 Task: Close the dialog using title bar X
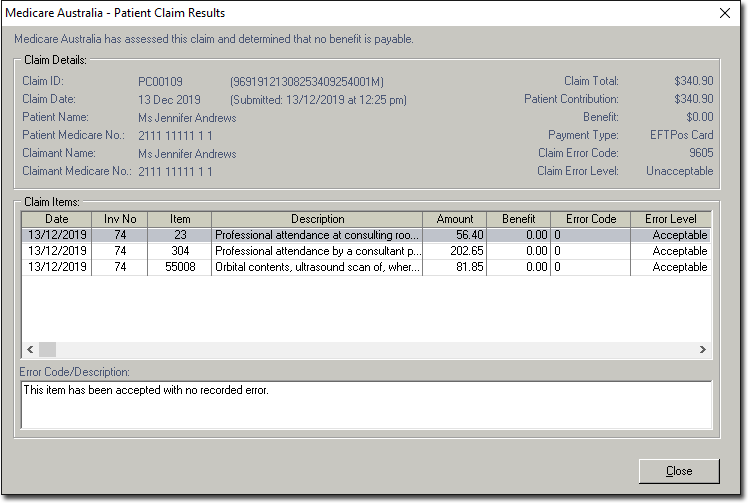pos(724,13)
